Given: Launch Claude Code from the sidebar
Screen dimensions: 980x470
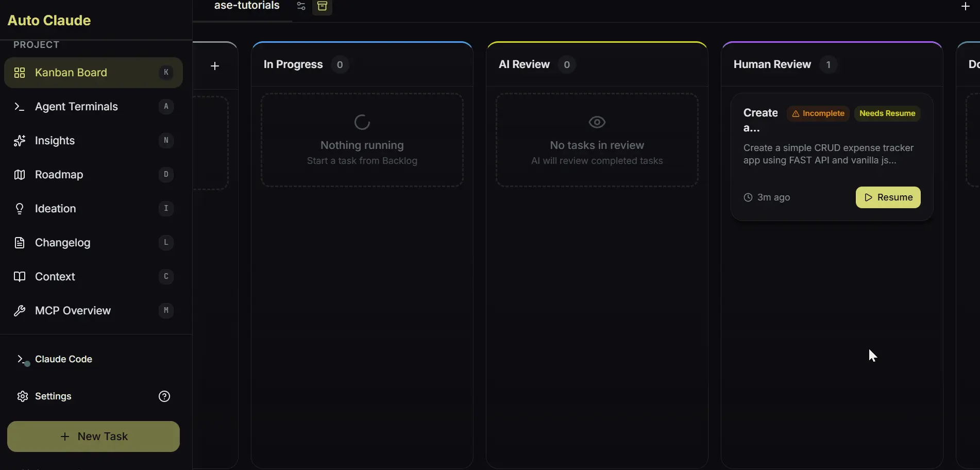Looking at the screenshot, I should [63, 359].
